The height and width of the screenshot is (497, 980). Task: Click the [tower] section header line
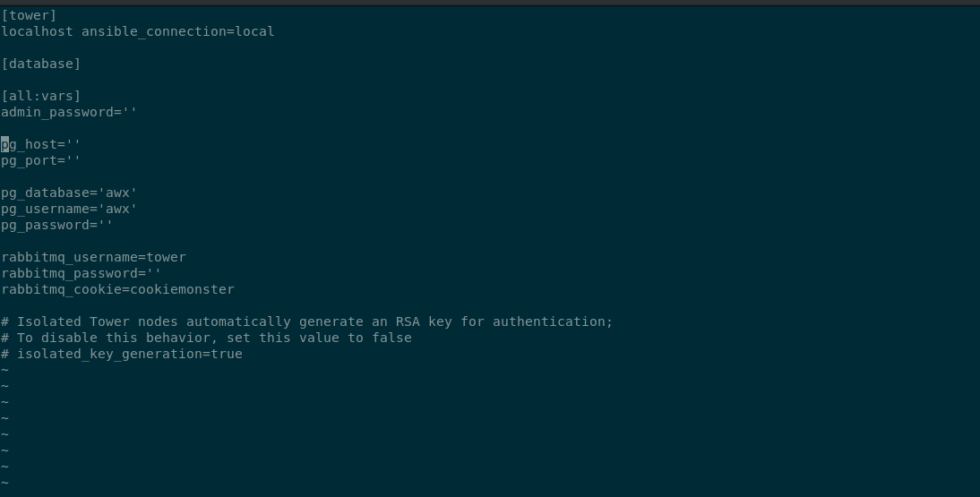(29, 15)
